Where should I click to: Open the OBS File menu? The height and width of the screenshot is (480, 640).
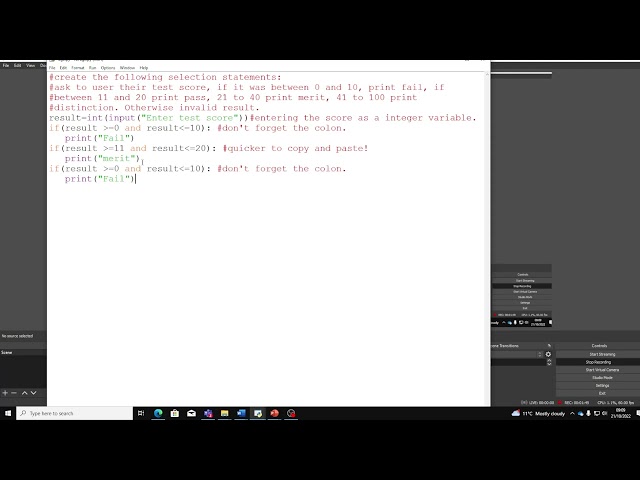coord(6,65)
